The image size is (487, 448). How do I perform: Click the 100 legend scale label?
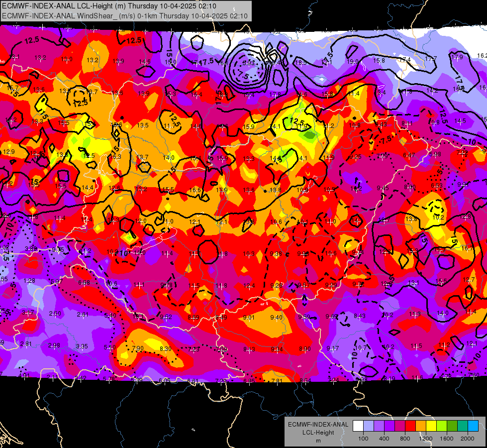[363, 439]
